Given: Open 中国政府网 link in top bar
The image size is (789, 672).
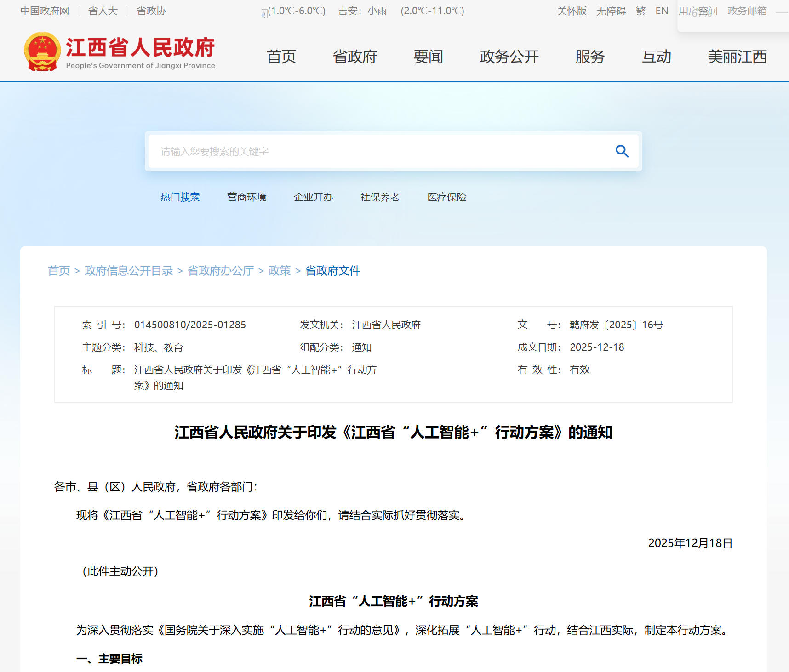Looking at the screenshot, I should point(45,11).
